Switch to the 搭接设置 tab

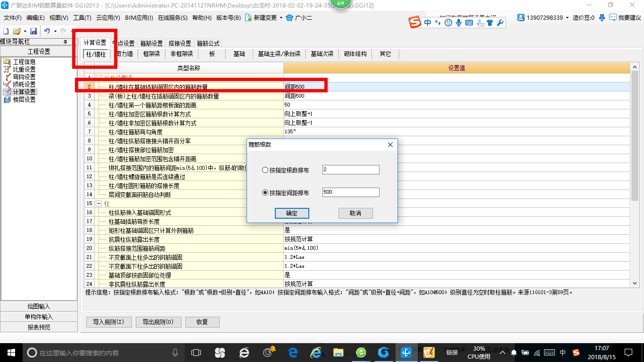(180, 43)
